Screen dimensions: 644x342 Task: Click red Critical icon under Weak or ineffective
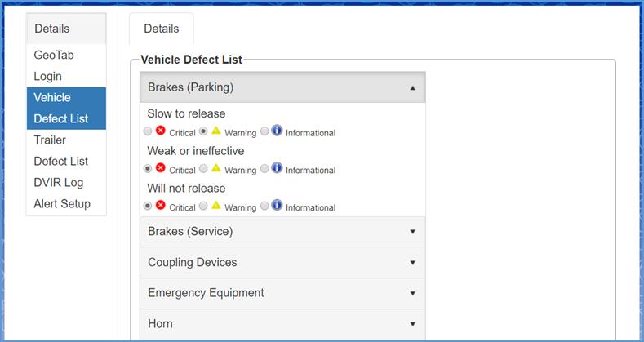pos(161,168)
